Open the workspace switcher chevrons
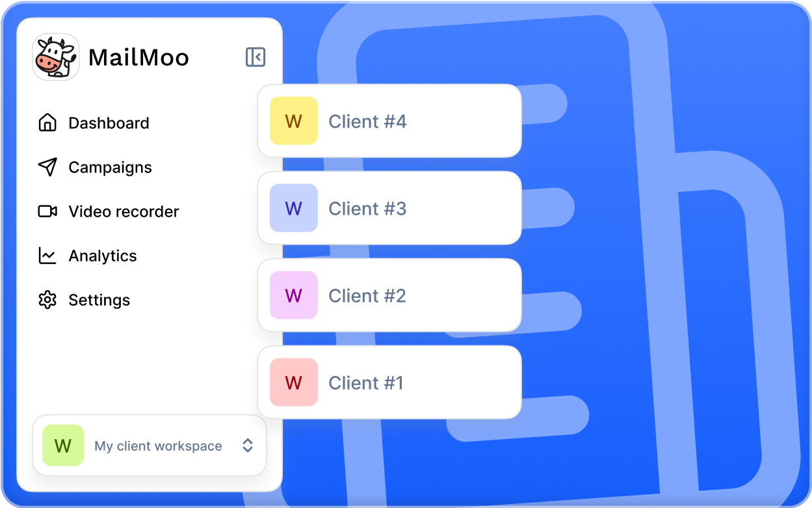This screenshot has width=812, height=508. tap(248, 446)
